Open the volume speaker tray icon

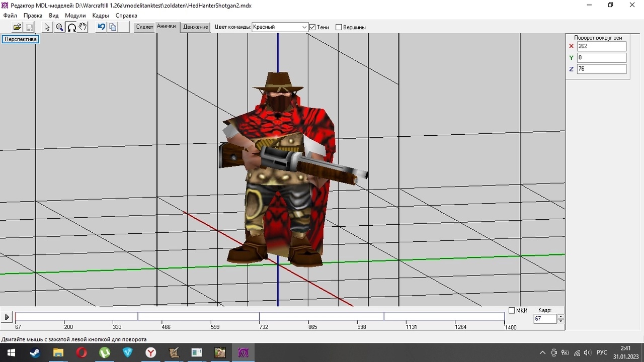pyautogui.click(x=587, y=352)
